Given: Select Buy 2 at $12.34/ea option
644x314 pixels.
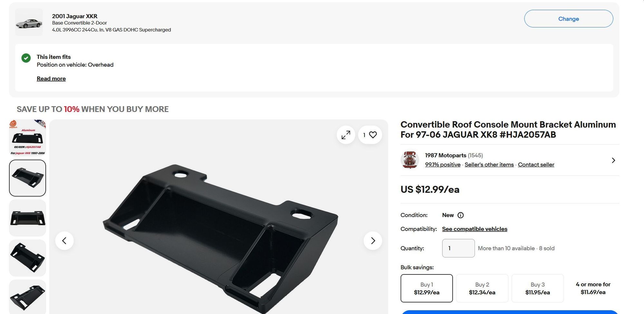Looking at the screenshot, I should pyautogui.click(x=482, y=288).
